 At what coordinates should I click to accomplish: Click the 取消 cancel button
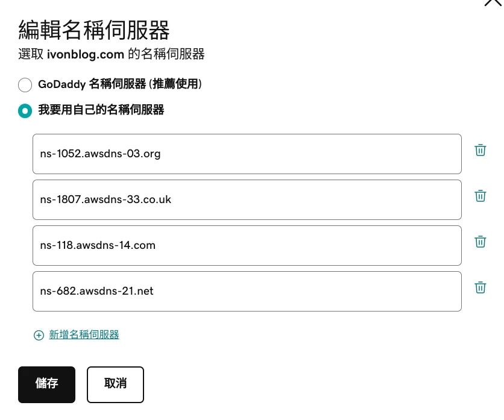coord(115,384)
